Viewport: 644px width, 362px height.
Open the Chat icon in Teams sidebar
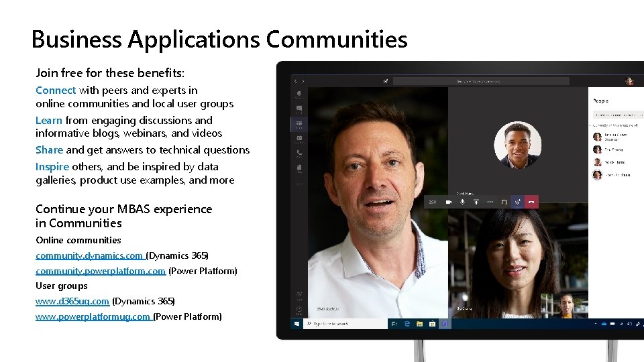coord(299,109)
